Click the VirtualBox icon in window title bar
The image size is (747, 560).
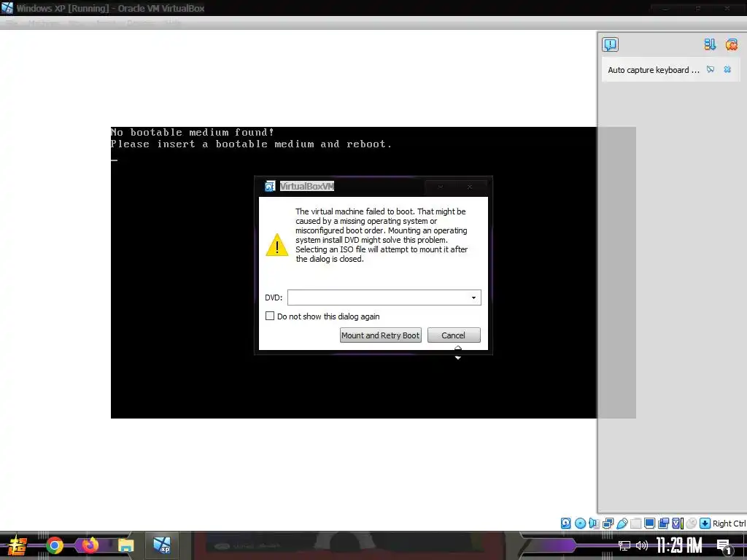7,8
